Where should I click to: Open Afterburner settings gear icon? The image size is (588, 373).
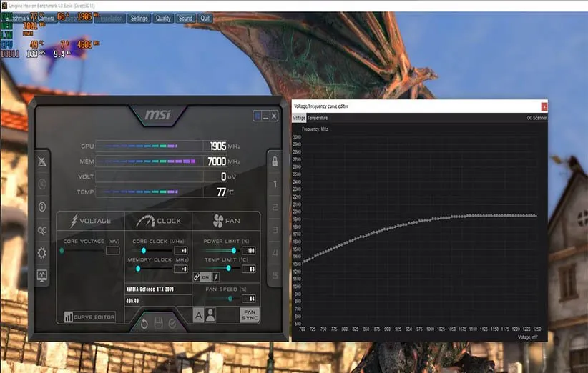point(43,253)
